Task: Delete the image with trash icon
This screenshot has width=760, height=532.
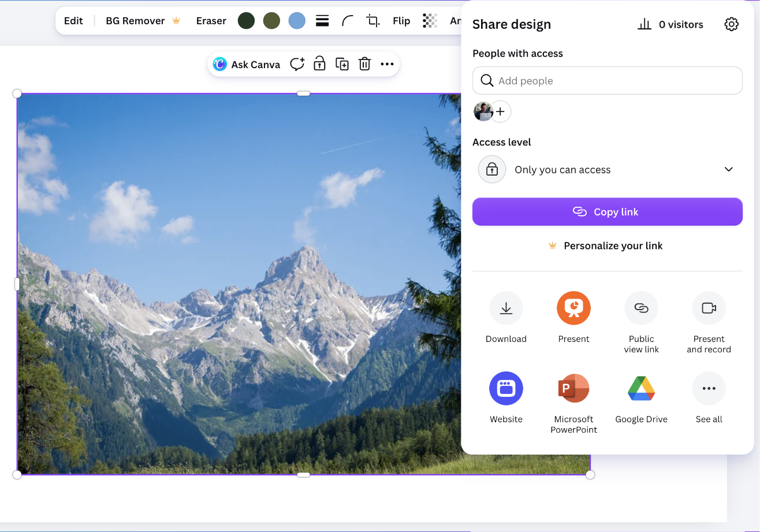Action: point(364,64)
